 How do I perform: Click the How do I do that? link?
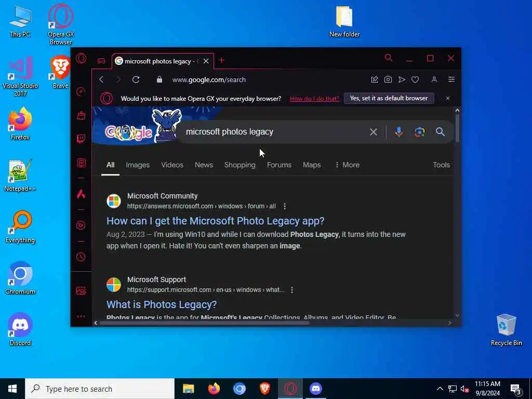tap(314, 98)
